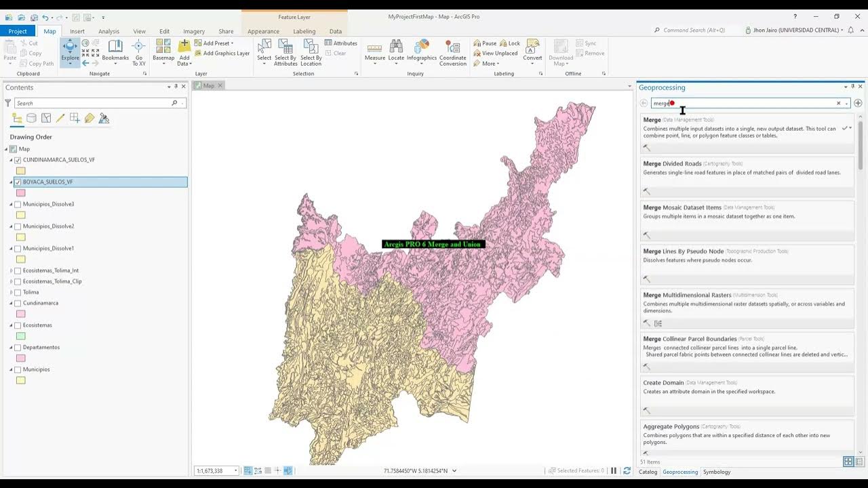This screenshot has height=488, width=868.
Task: Activate the Select features tool
Action: click(x=264, y=52)
